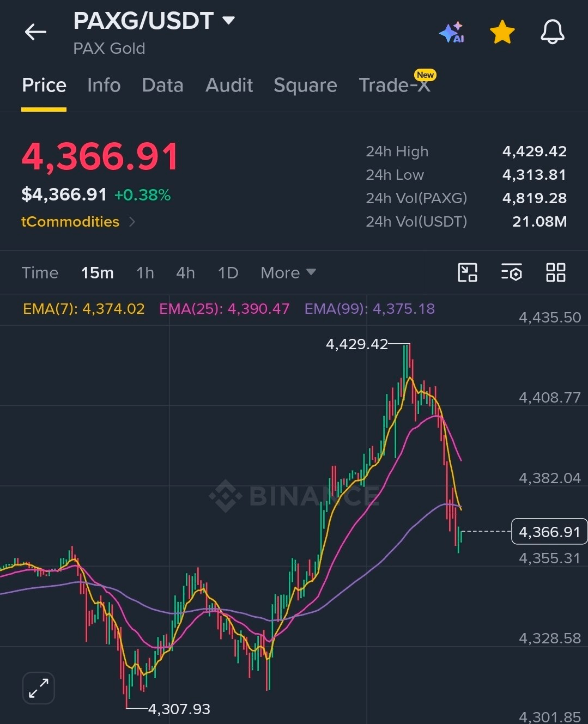Open the Trade-X tab
This screenshot has height=724, width=588.
[395, 86]
